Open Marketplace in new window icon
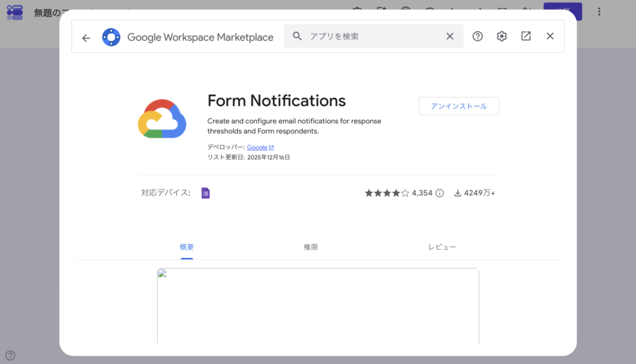The image size is (636, 364). [526, 36]
